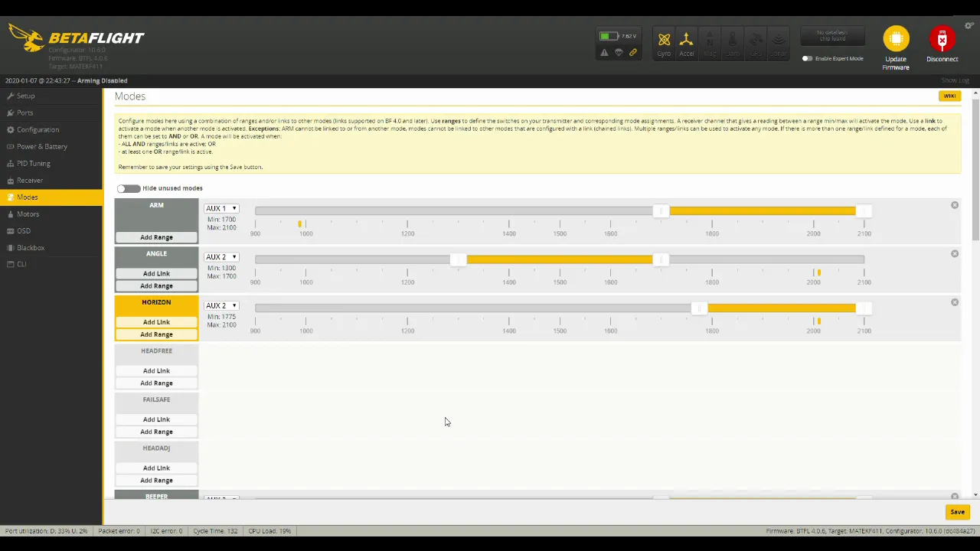Image resolution: width=980 pixels, height=551 pixels.
Task: Click ANGLE range slider minimum handle
Action: (x=458, y=259)
